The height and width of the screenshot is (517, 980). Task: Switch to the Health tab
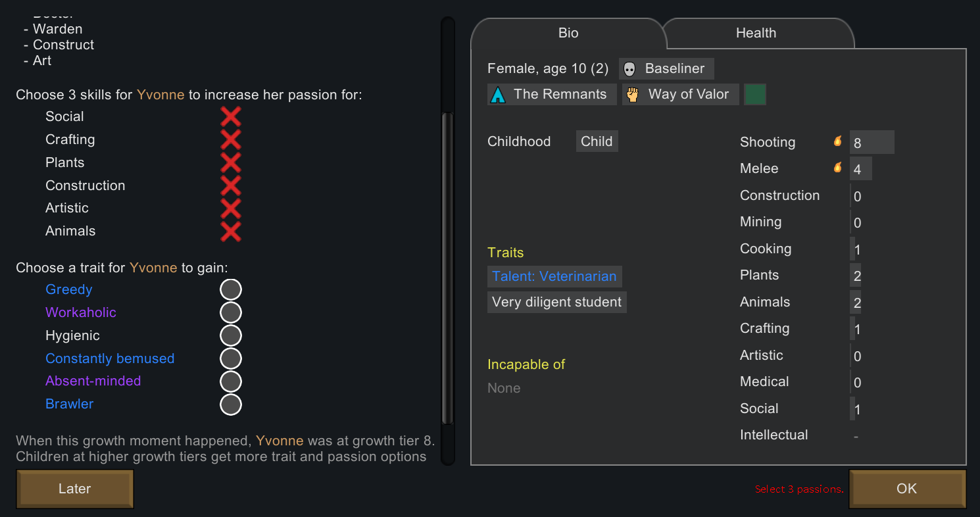tap(756, 34)
